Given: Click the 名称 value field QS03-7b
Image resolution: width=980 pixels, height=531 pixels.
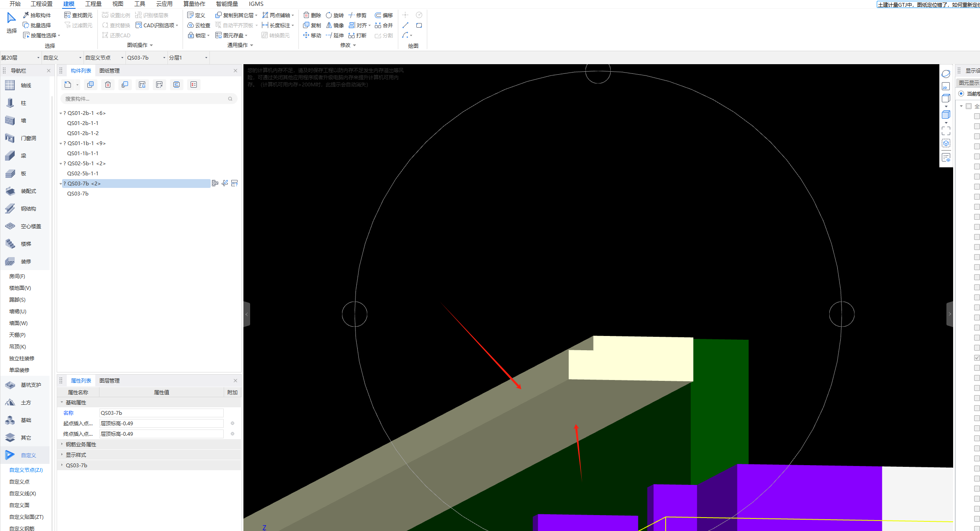Looking at the screenshot, I should (x=161, y=413).
